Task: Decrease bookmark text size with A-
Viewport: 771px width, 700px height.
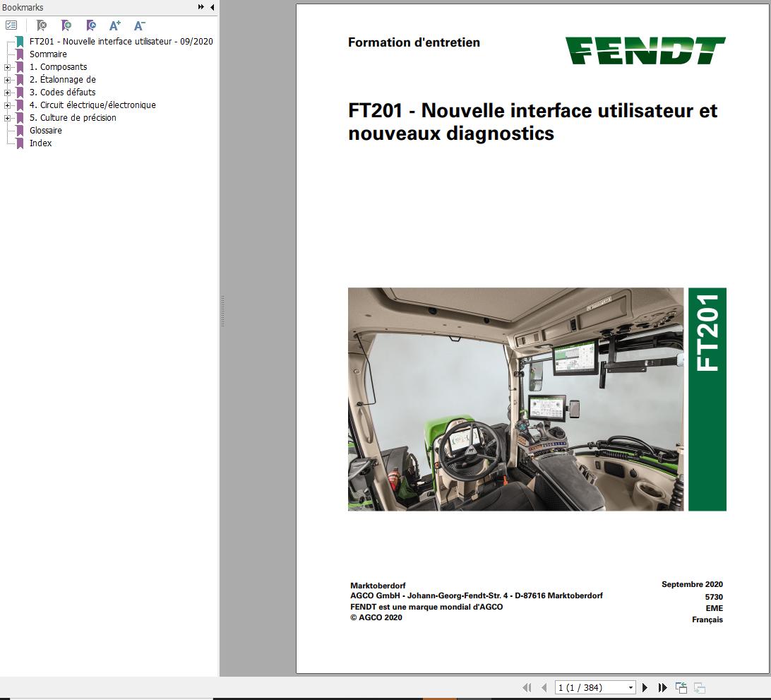Action: (140, 25)
